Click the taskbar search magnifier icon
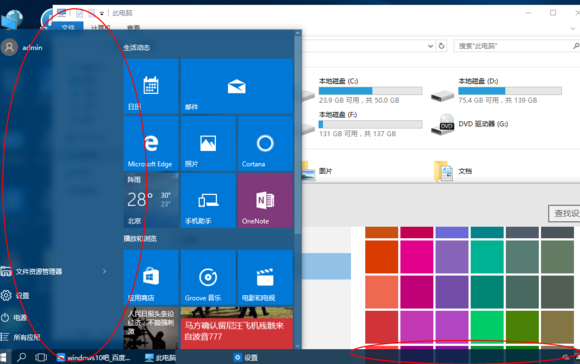Screen dimensions: 580x364 point(21,357)
